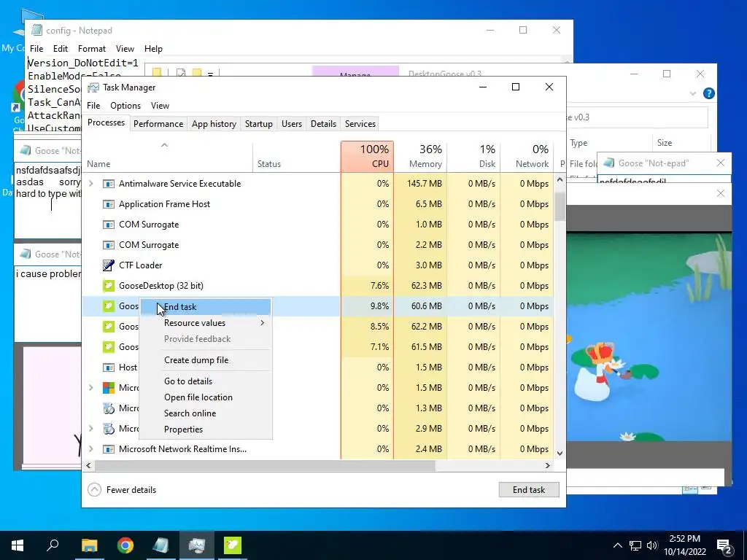Viewport: 747px width, 560px height.
Task: Click the green goose taskbar icon
Action: coord(233,545)
